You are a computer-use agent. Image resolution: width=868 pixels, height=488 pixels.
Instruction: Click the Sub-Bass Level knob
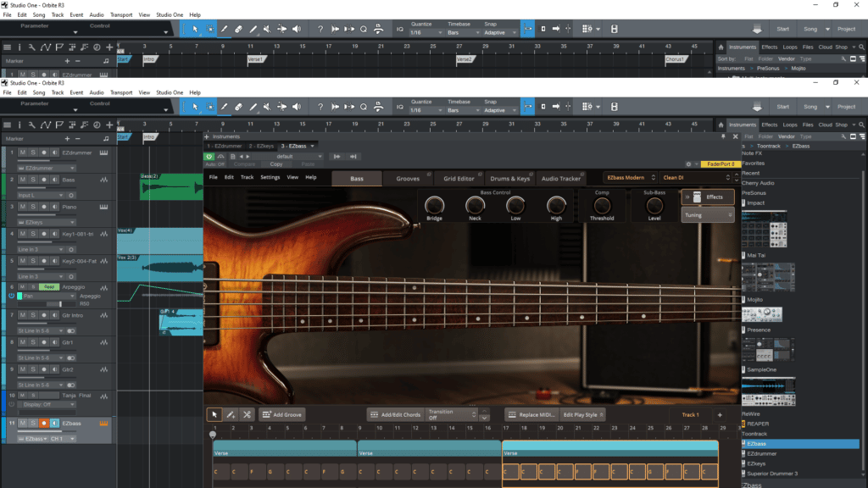click(654, 206)
